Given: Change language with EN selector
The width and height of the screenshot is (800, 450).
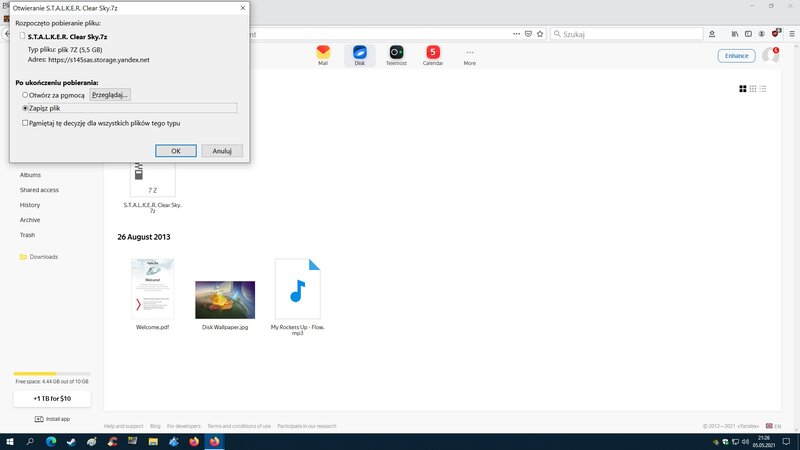Looking at the screenshot, I should 773,426.
